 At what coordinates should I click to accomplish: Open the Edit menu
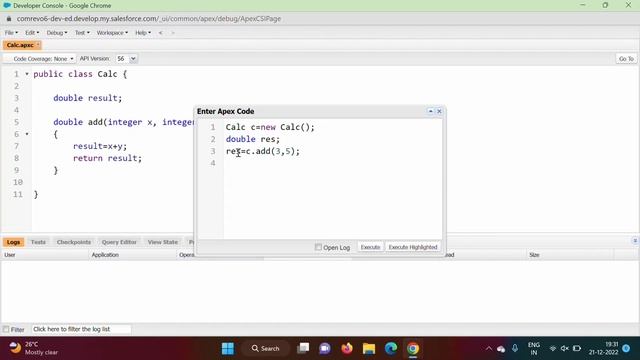32,33
